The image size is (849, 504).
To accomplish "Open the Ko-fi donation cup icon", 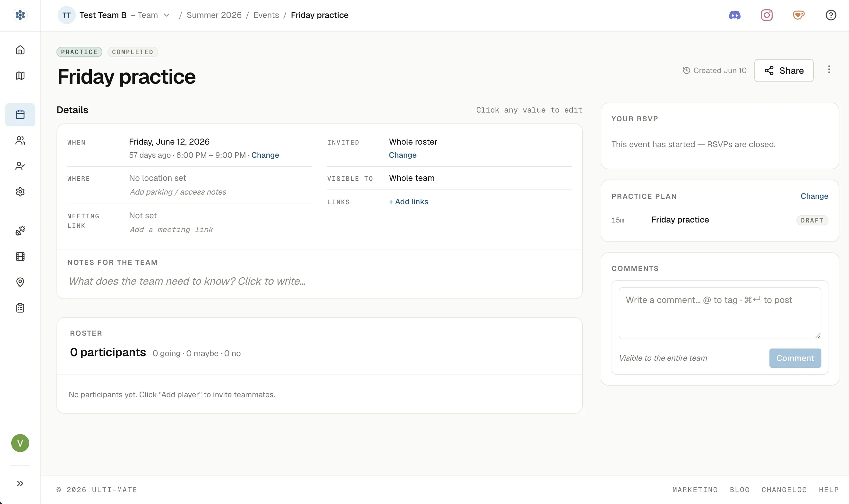I will pos(798,15).
